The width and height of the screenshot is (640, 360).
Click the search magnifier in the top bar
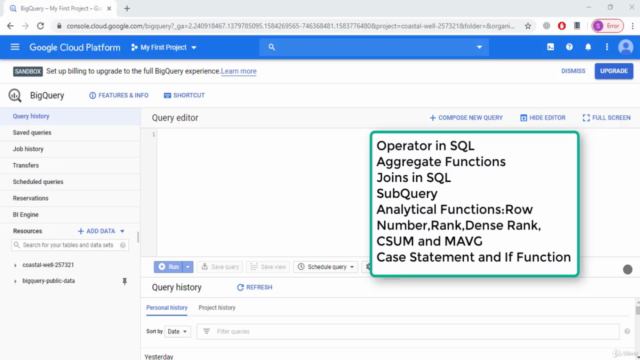pyautogui.click(x=271, y=47)
